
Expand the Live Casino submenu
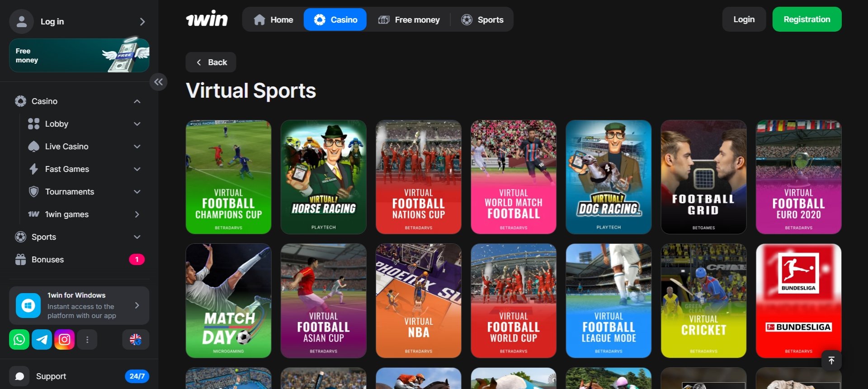[137, 147]
